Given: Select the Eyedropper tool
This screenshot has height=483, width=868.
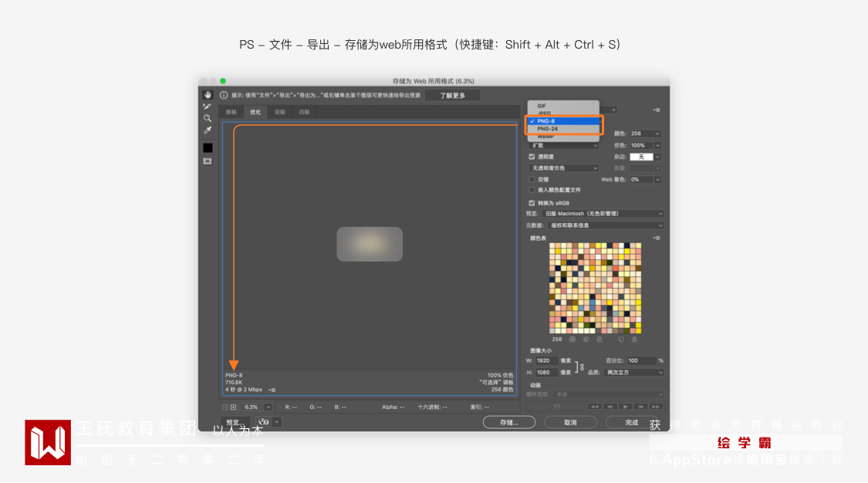Looking at the screenshot, I should point(208,130).
